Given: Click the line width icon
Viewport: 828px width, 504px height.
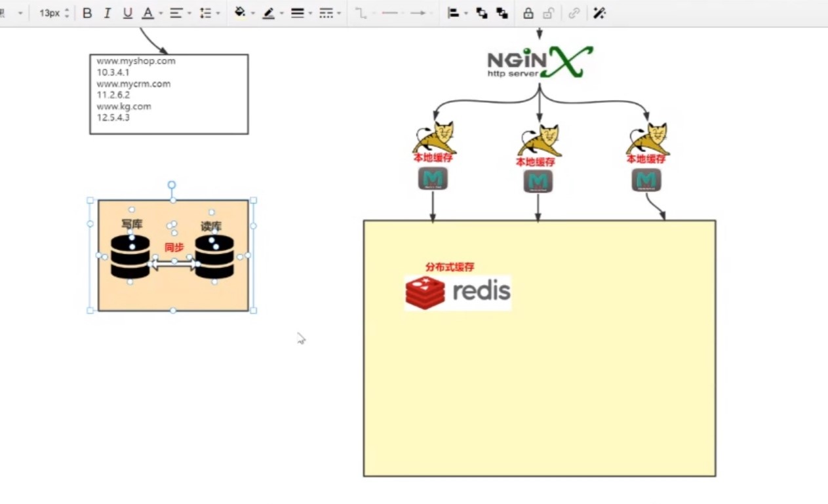Looking at the screenshot, I should (298, 13).
